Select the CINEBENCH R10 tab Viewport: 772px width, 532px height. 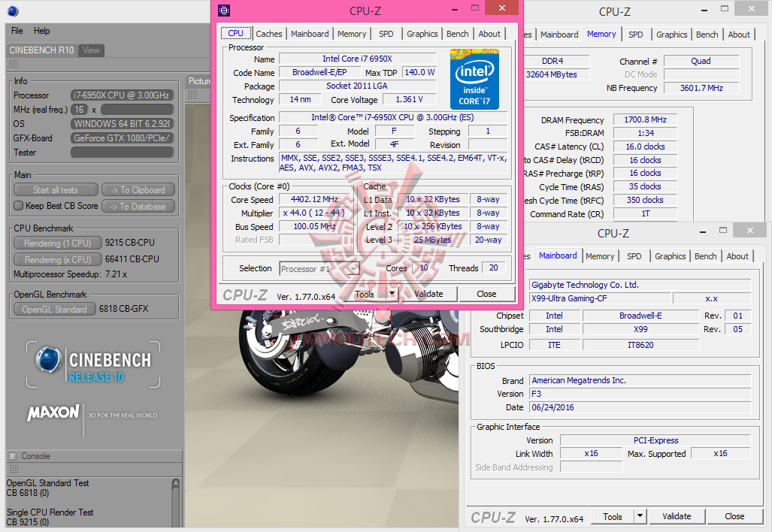coord(41,50)
